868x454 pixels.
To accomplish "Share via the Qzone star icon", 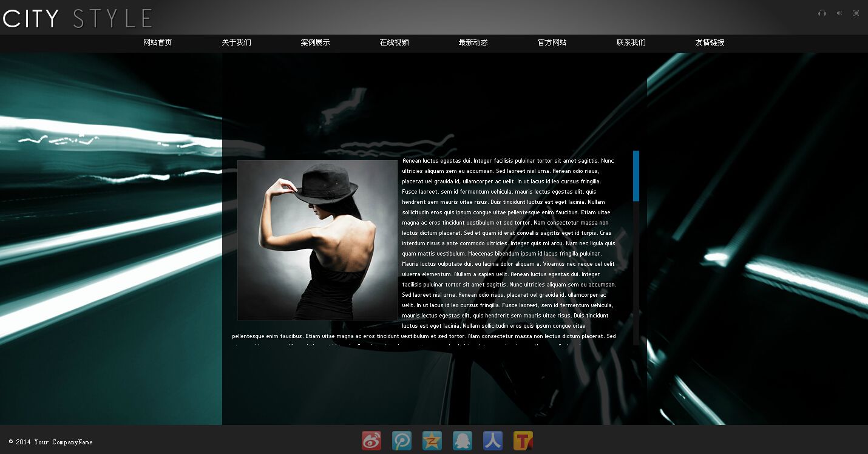I will pyautogui.click(x=432, y=441).
